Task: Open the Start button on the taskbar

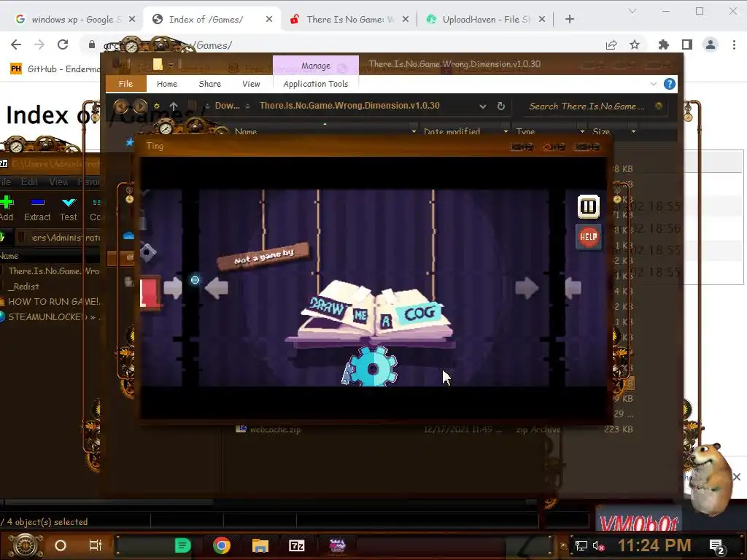Action: (26, 545)
